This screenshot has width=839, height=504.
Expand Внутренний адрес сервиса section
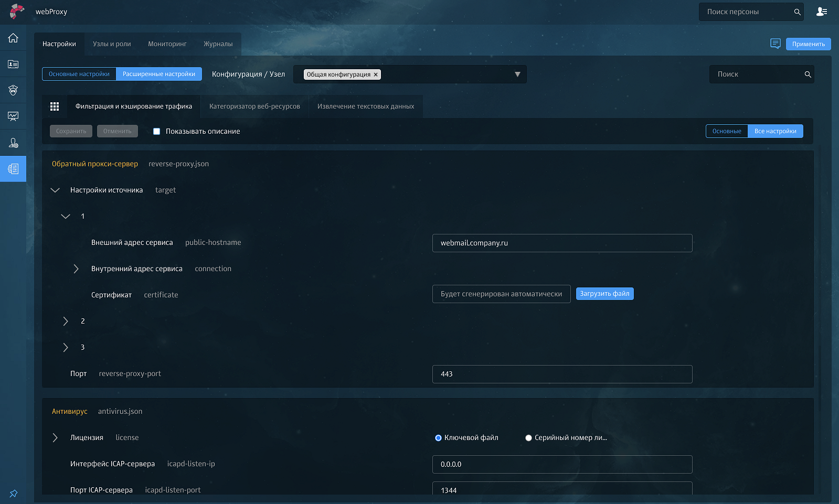coord(76,269)
